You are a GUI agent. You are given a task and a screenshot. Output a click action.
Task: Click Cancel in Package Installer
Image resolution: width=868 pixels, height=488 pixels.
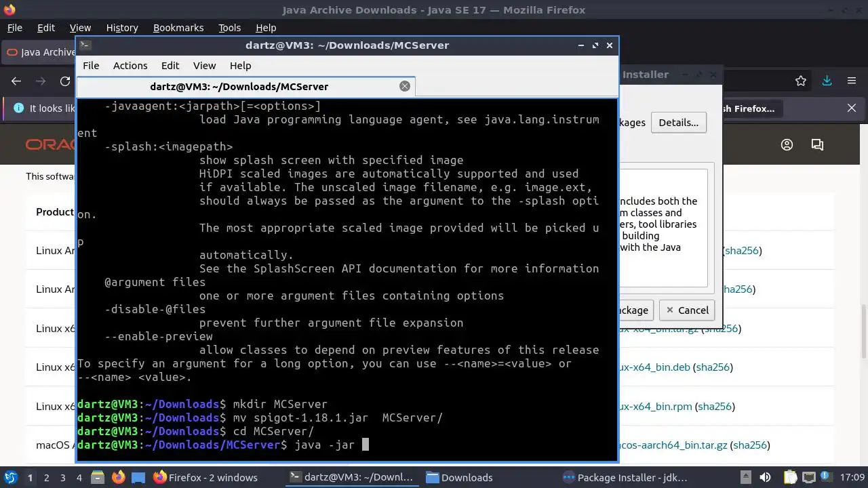click(687, 310)
